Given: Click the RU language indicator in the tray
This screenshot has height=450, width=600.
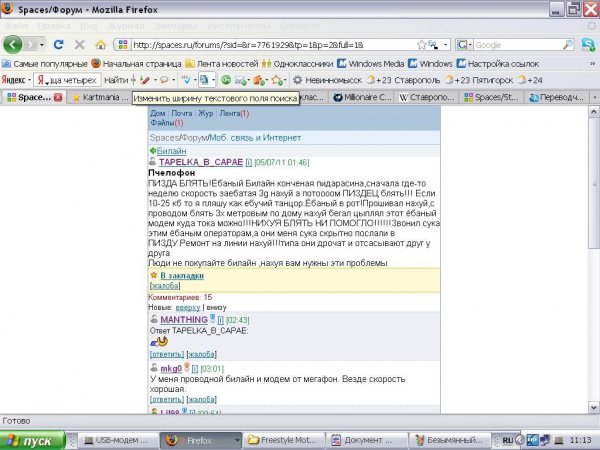Looking at the screenshot, I should point(507,440).
